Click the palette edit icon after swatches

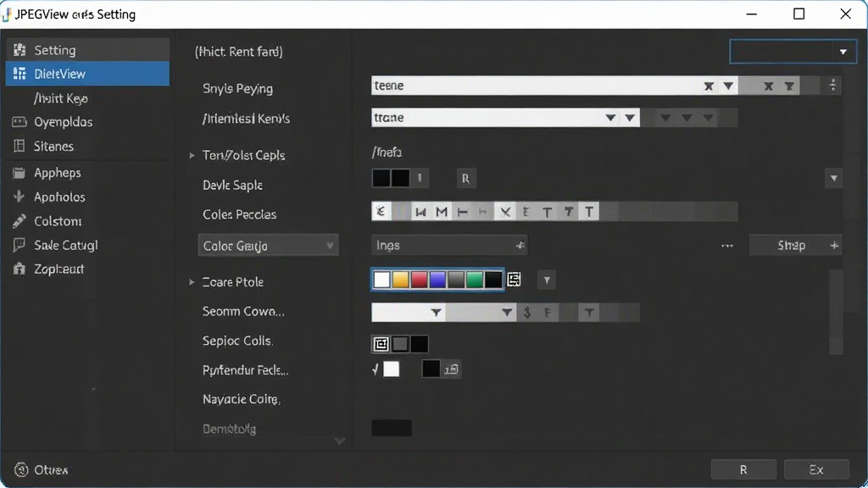point(514,280)
